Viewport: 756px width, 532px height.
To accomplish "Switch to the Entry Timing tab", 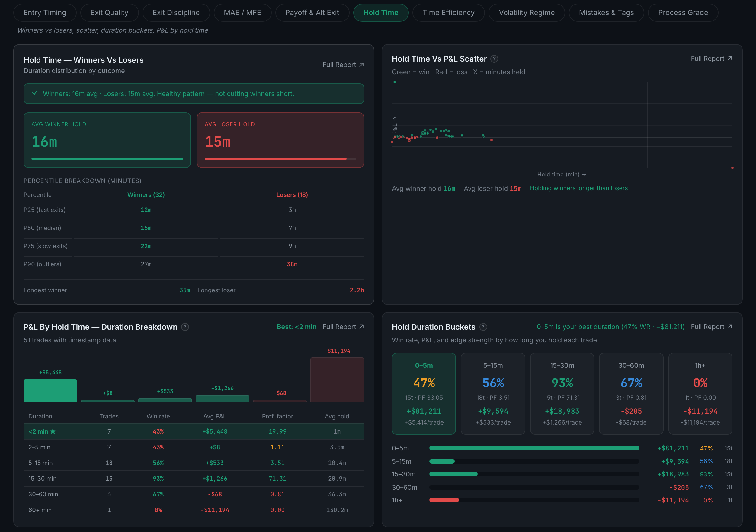I will pos(45,12).
